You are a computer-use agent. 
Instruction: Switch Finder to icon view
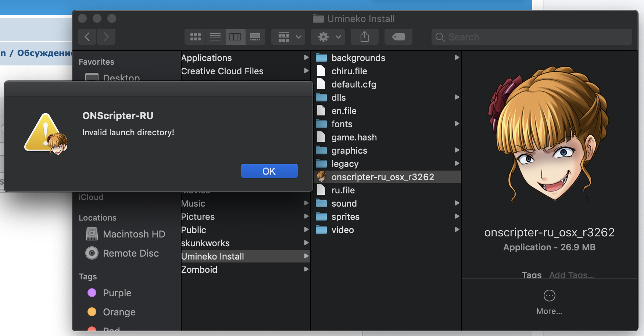195,37
